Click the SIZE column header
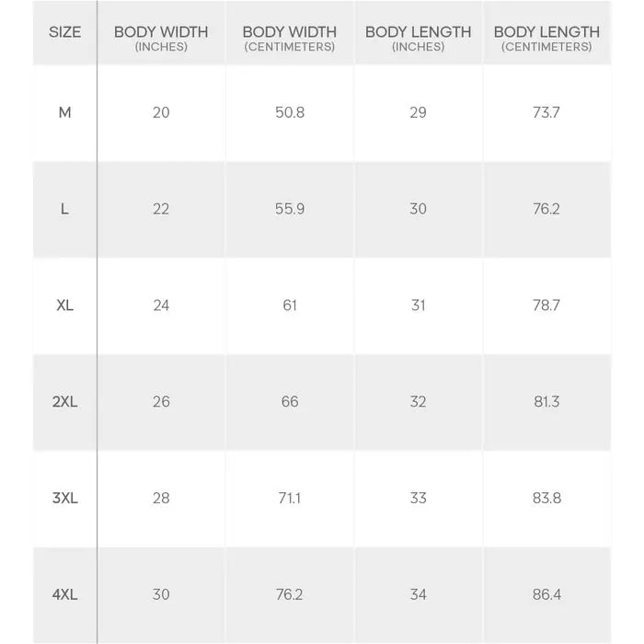This screenshot has height=644, width=644. (x=65, y=32)
